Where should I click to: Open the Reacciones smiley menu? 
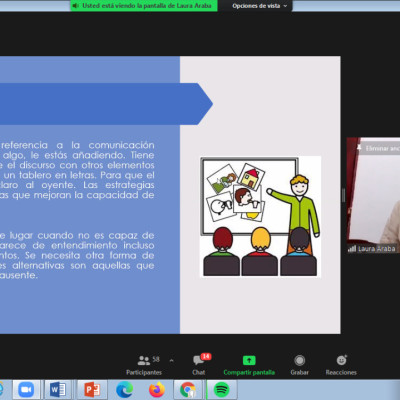point(341,365)
